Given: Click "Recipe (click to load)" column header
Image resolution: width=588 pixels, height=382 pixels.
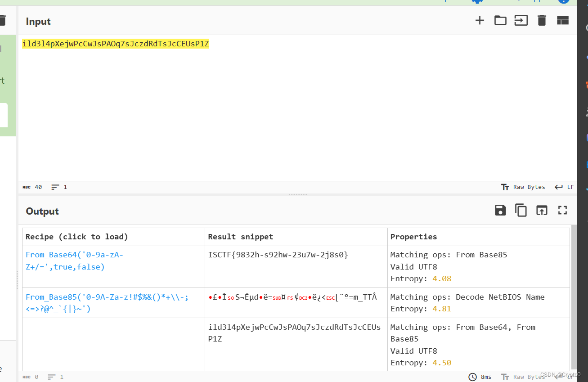Looking at the screenshot, I should pos(77,237).
